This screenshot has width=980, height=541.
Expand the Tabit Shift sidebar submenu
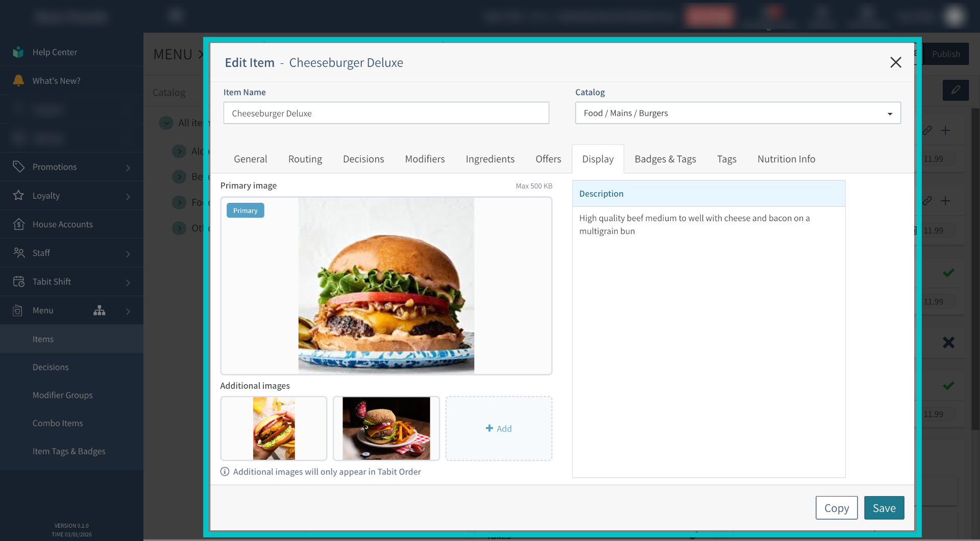[128, 282]
